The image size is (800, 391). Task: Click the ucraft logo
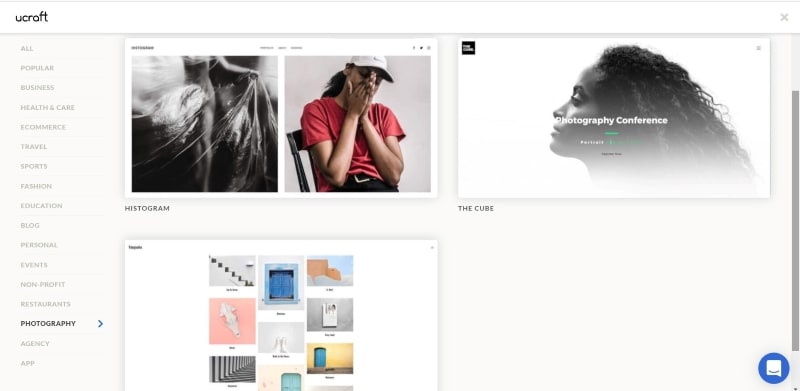[32, 17]
